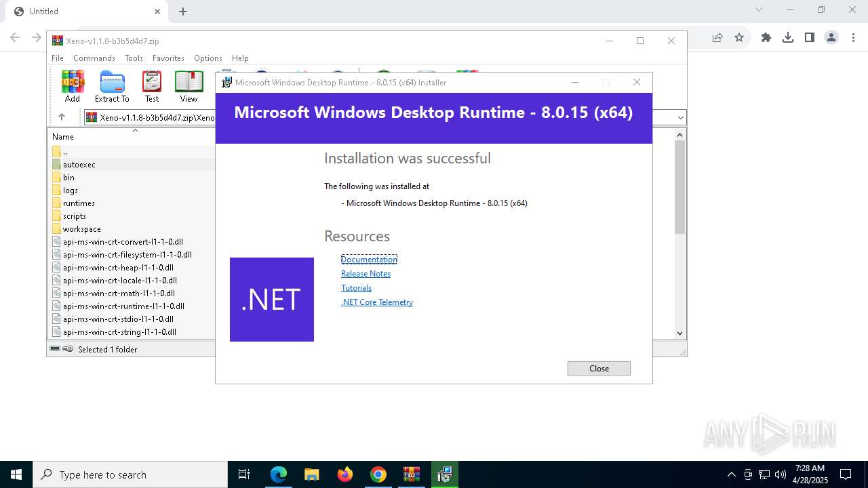Switch to Chrome on taskbar
Viewport: 868px width, 488px height.
(378, 474)
